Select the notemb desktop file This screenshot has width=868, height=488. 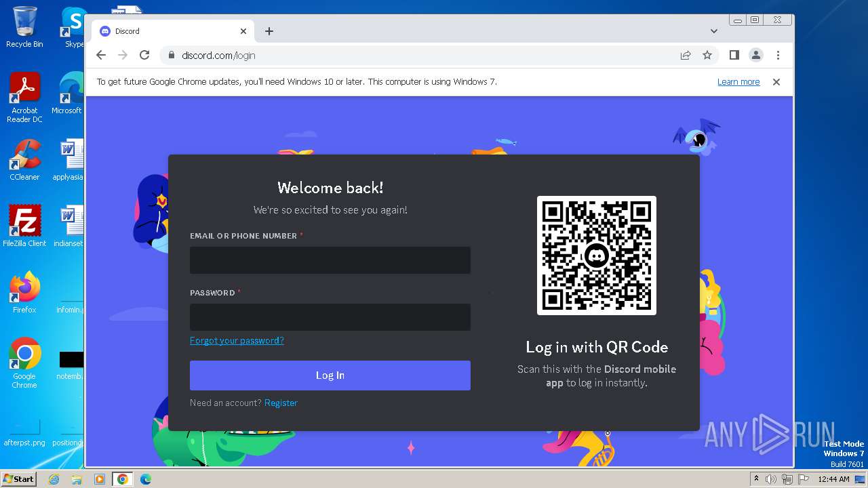coord(71,366)
